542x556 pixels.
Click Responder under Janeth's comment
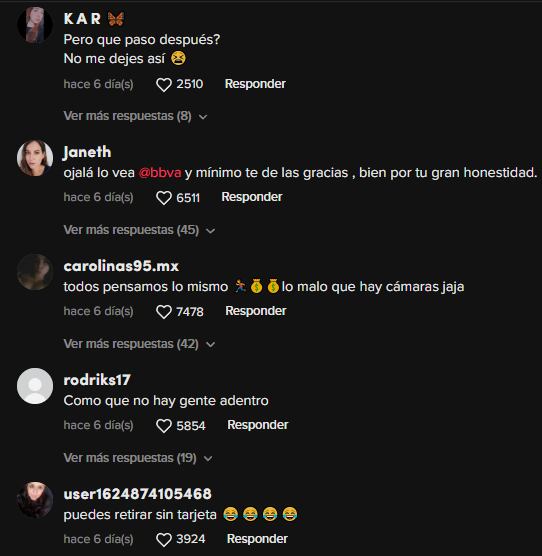point(252,197)
